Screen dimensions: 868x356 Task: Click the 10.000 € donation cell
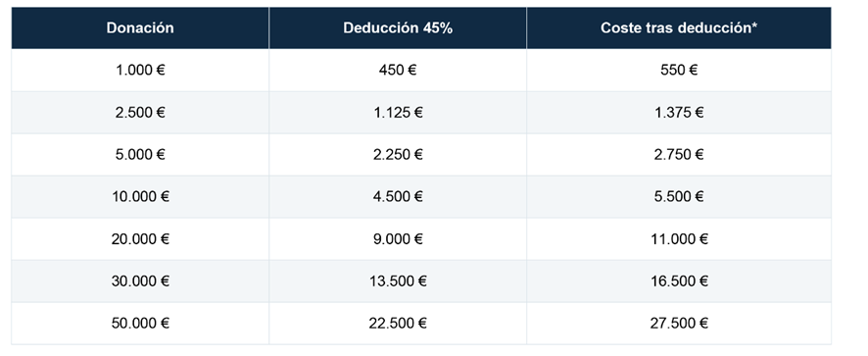[x=140, y=197]
